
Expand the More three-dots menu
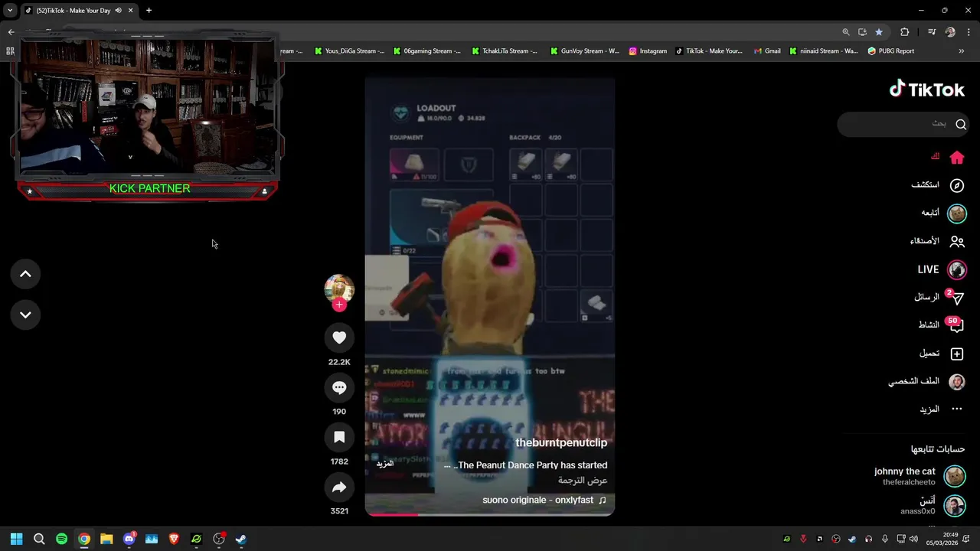(x=957, y=409)
